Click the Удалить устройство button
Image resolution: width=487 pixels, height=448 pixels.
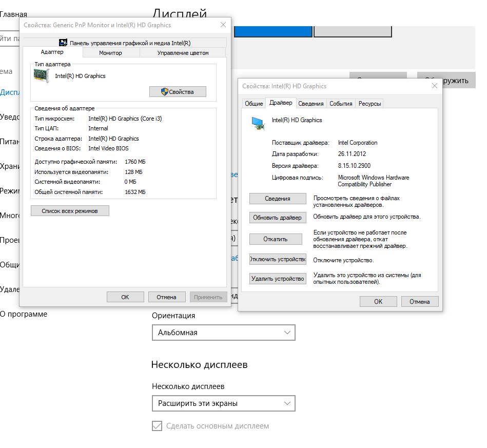[278, 279]
